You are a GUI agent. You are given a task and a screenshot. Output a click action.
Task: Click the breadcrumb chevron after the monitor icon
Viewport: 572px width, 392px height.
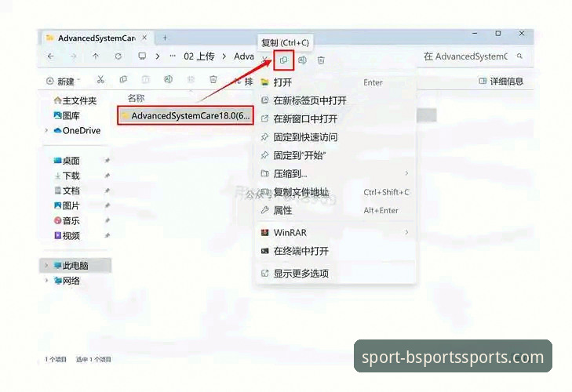[158, 56]
